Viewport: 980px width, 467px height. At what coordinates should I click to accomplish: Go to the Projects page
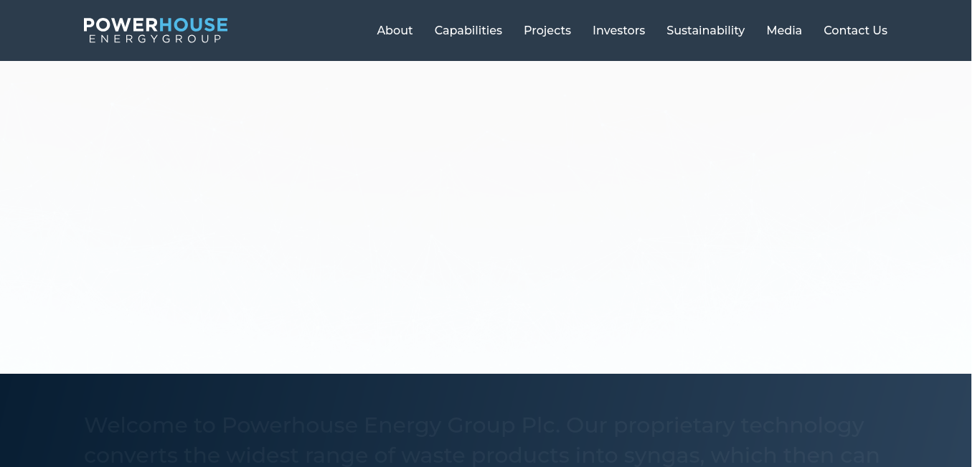click(x=547, y=30)
